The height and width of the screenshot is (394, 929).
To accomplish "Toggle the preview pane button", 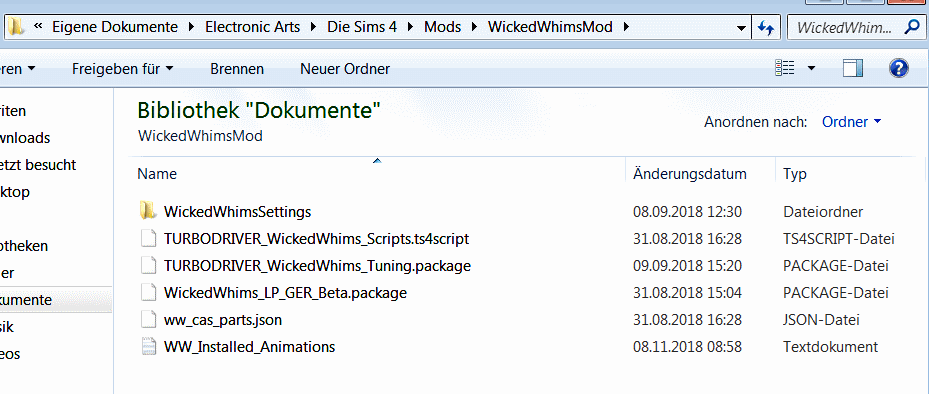I will pos(853,68).
